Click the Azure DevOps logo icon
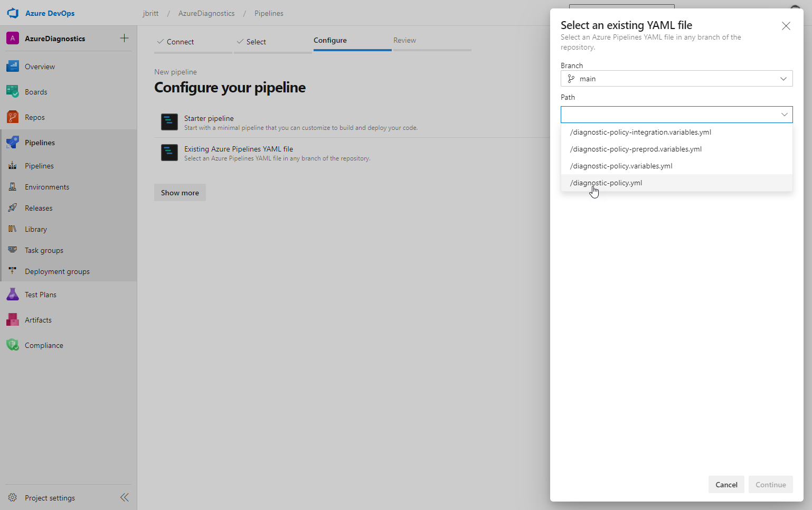812x510 pixels. pos(13,13)
